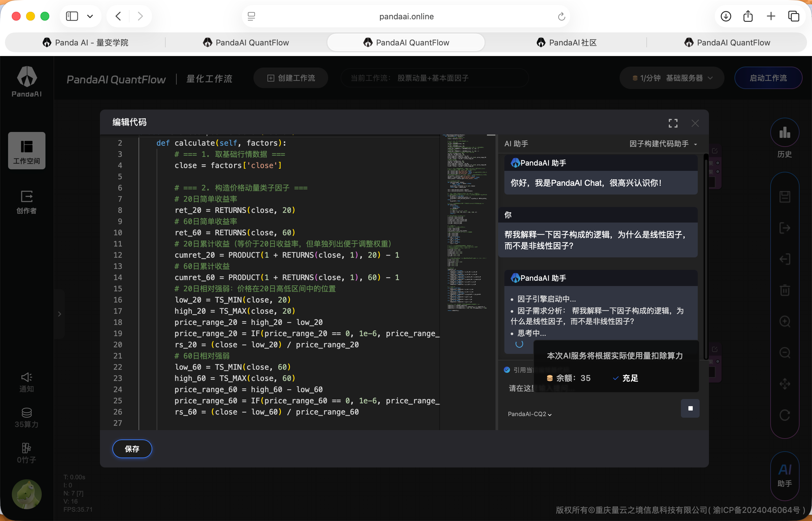Open the AI 助手 assistant button
812x521 pixels.
tap(785, 475)
